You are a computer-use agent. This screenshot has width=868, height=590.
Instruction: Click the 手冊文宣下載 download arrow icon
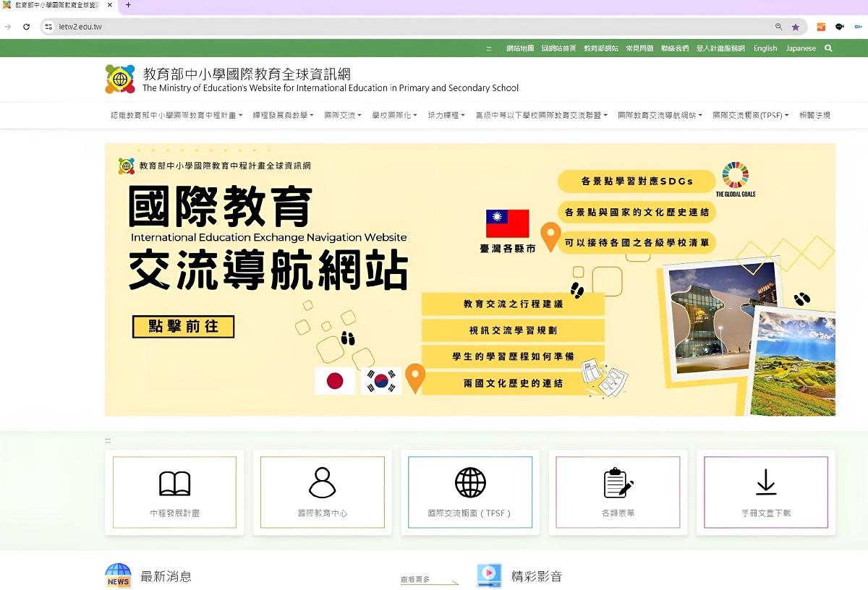(765, 483)
